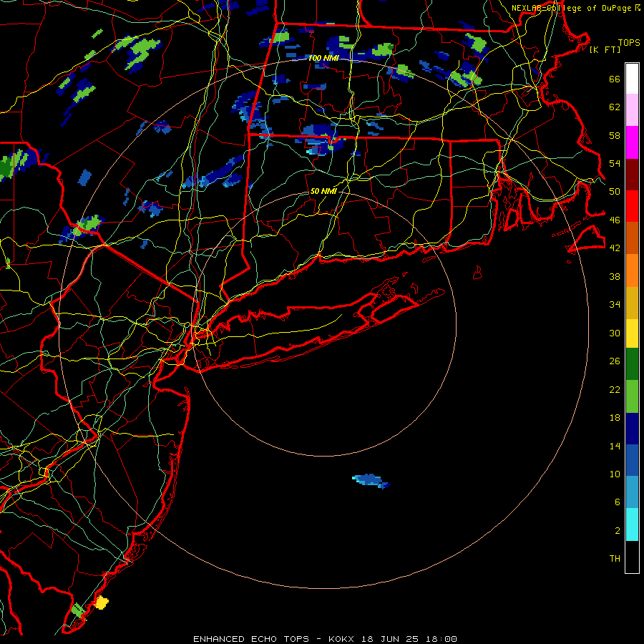Click the legend value "38"
Screen dimensions: 644x644
click(615, 277)
